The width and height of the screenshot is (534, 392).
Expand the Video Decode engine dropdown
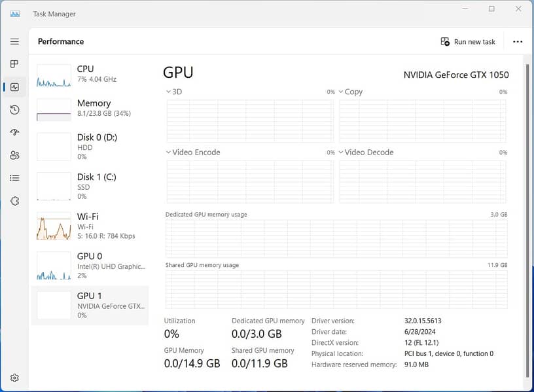click(x=366, y=152)
